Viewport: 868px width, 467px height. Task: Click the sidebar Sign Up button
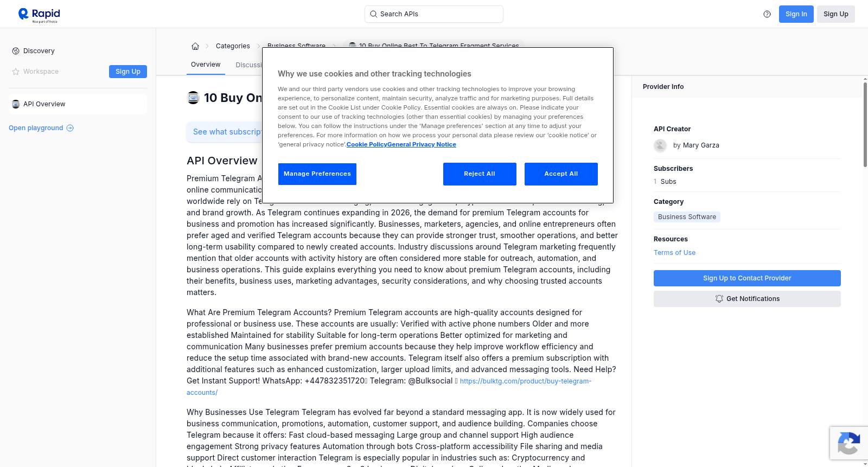pyautogui.click(x=128, y=72)
